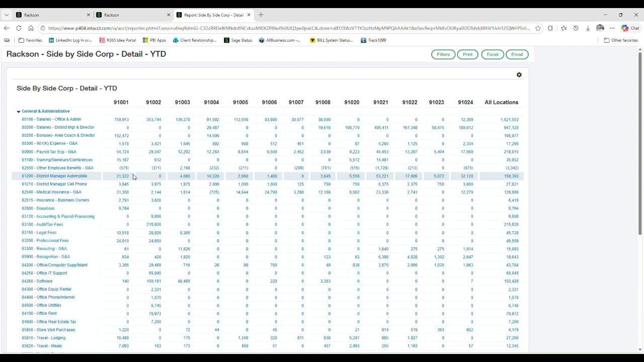644x362 pixels.
Task: Close the Report: Side By Side Corp tab
Action: coord(249,15)
